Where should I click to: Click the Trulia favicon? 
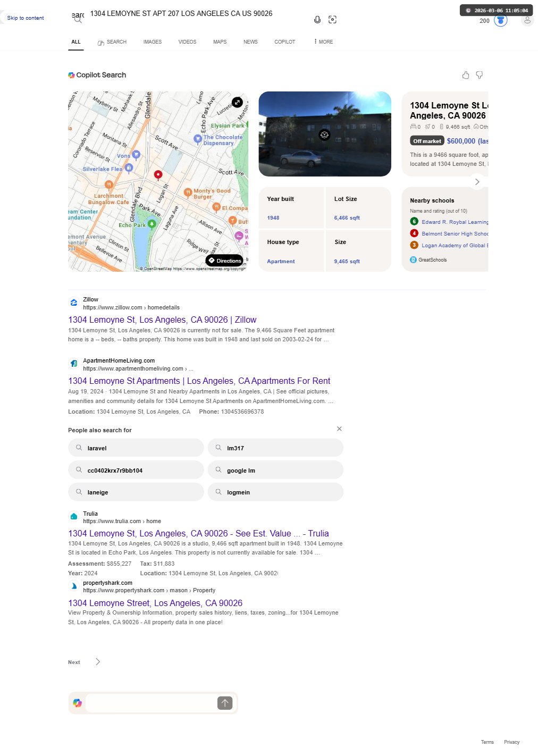(x=74, y=516)
